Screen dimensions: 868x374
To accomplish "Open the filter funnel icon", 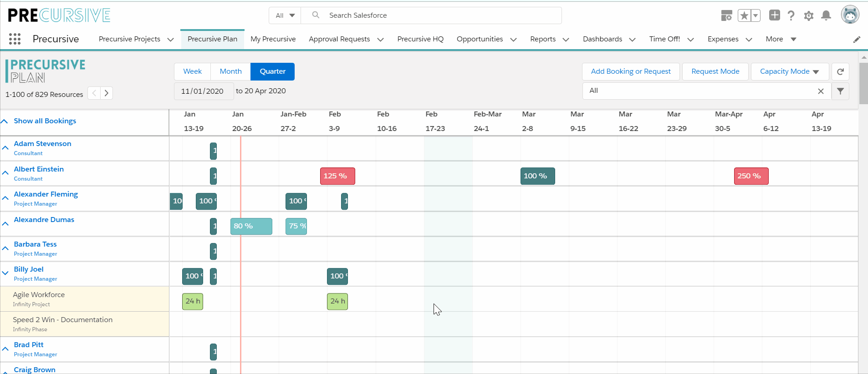I will tap(840, 91).
